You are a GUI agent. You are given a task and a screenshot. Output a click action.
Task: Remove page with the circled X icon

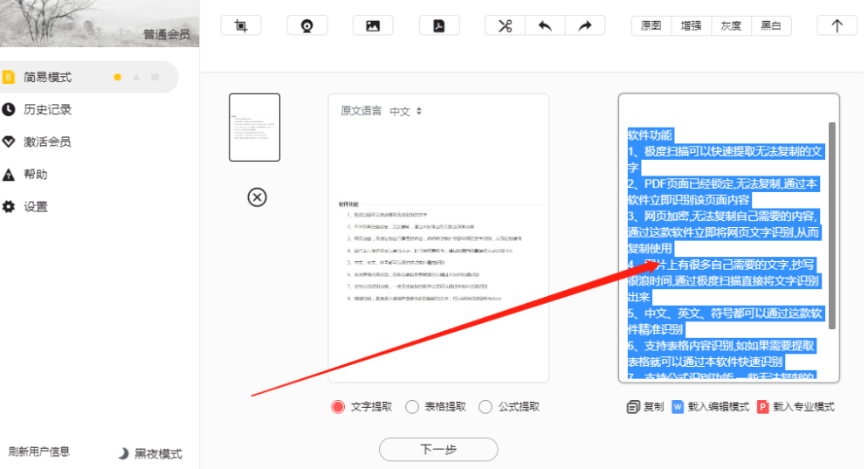click(257, 197)
